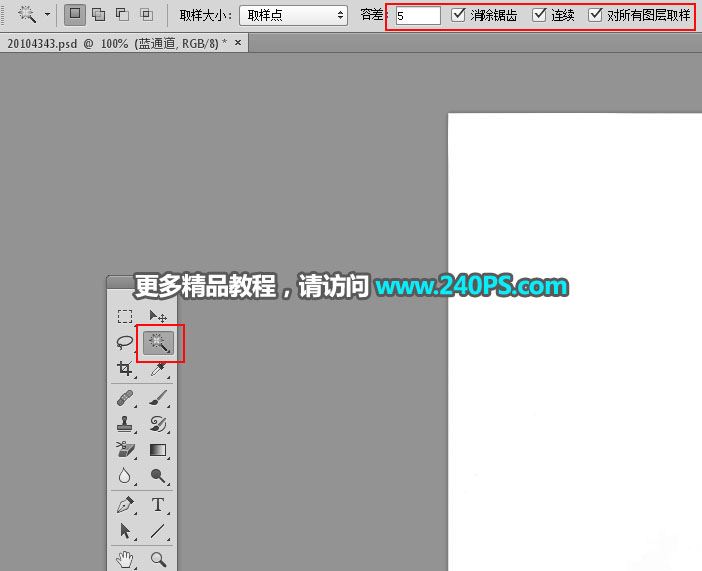The height and width of the screenshot is (571, 702).
Task: Select the Magic Wand tool in toolbox
Action: pos(158,343)
